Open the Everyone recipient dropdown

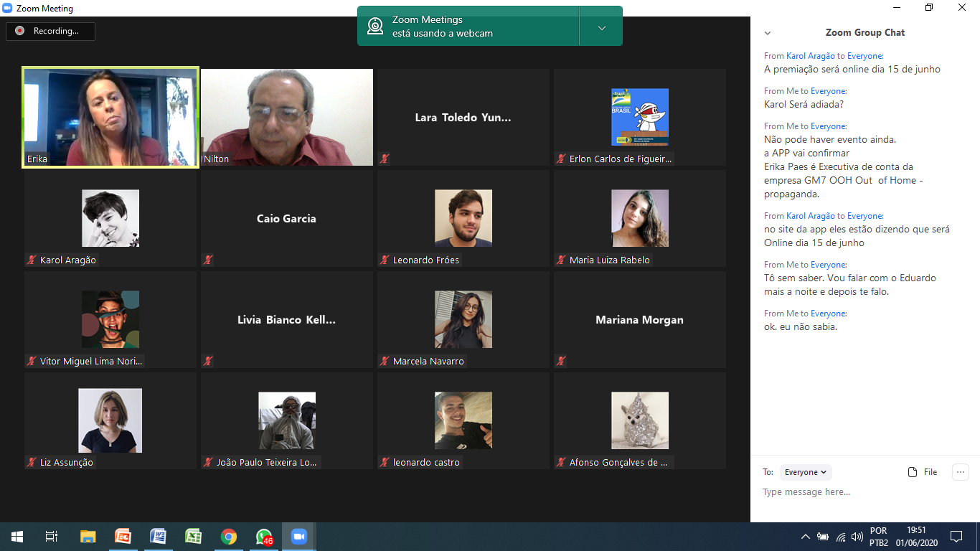click(x=806, y=472)
